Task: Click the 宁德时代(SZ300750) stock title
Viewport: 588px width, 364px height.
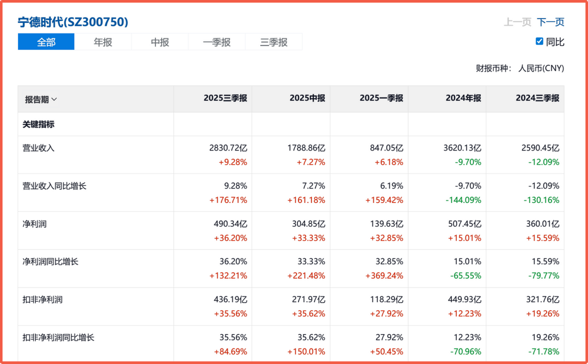Action: (x=73, y=22)
